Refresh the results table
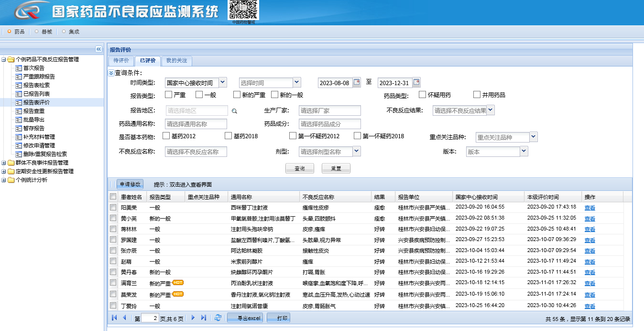The width and height of the screenshot is (644, 331). [x=218, y=318]
